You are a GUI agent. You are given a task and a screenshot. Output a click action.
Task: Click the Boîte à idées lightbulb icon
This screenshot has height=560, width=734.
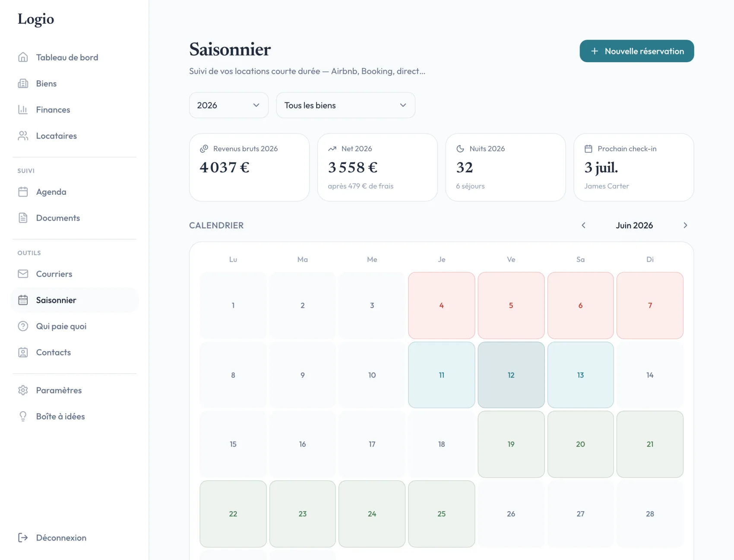[23, 416]
